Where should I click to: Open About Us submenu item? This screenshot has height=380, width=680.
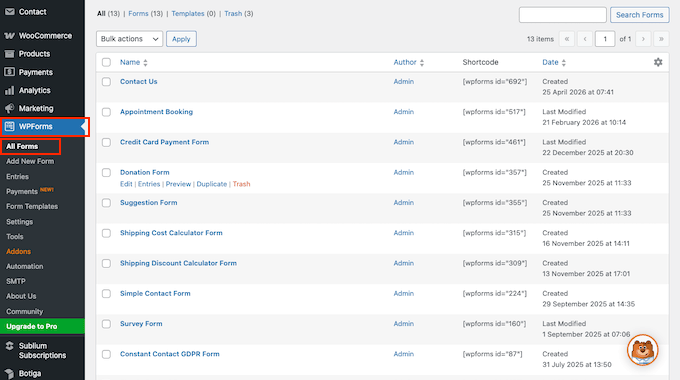click(21, 296)
